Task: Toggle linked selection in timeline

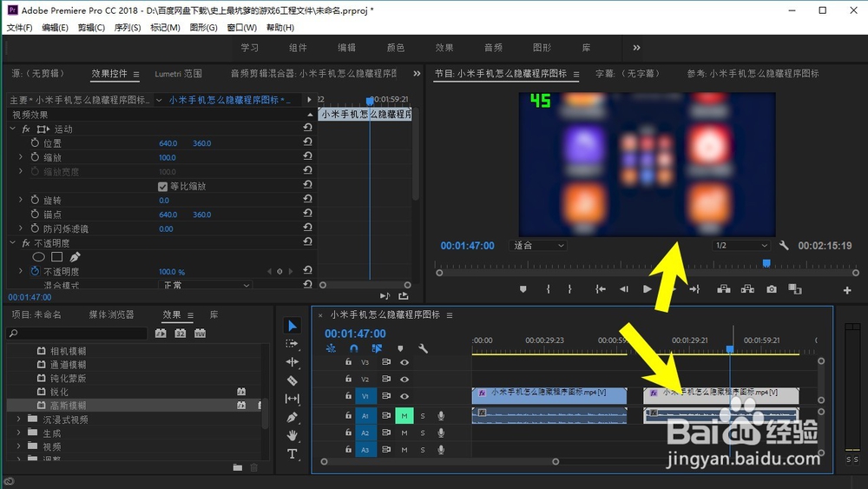Action: click(x=377, y=348)
